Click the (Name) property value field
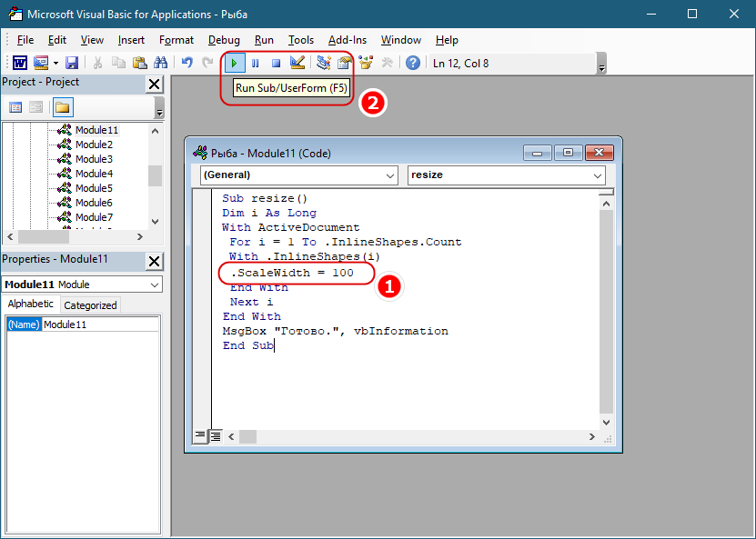This screenshot has width=756, height=539. pos(100,324)
